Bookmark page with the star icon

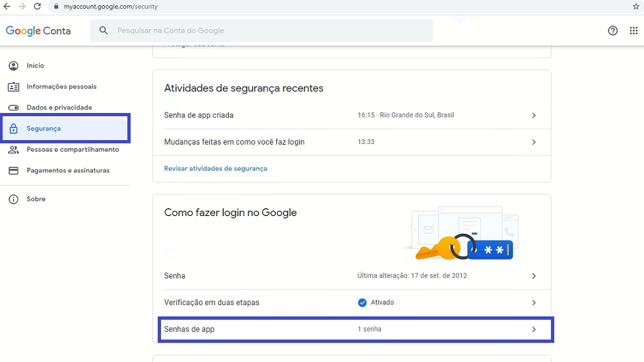coord(636,6)
